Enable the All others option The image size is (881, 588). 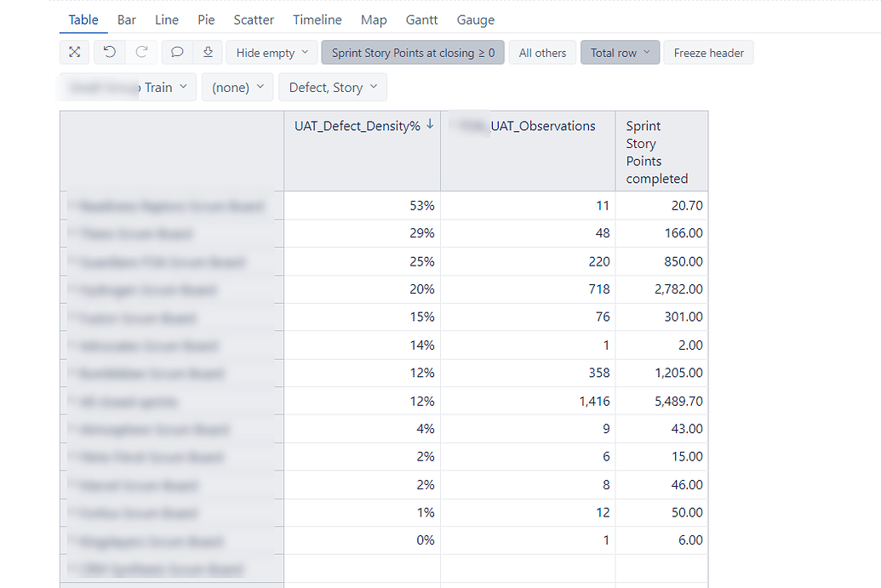[542, 52]
